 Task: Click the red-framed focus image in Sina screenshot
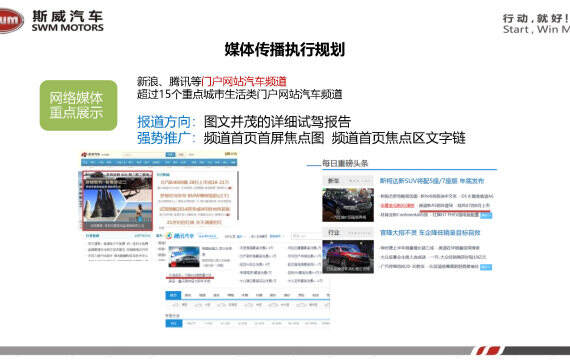[x=117, y=200]
